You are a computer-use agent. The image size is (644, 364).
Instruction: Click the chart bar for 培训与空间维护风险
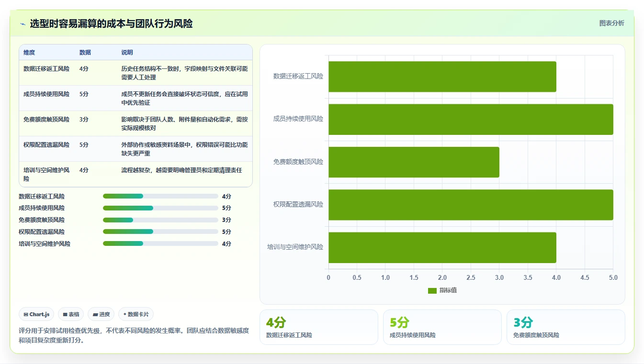(442, 247)
